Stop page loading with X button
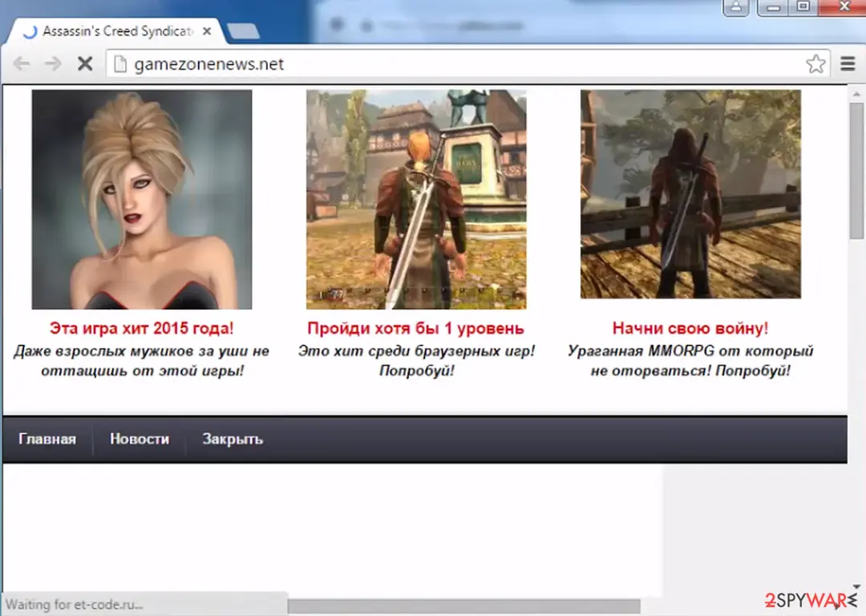This screenshot has height=616, width=866. click(85, 64)
